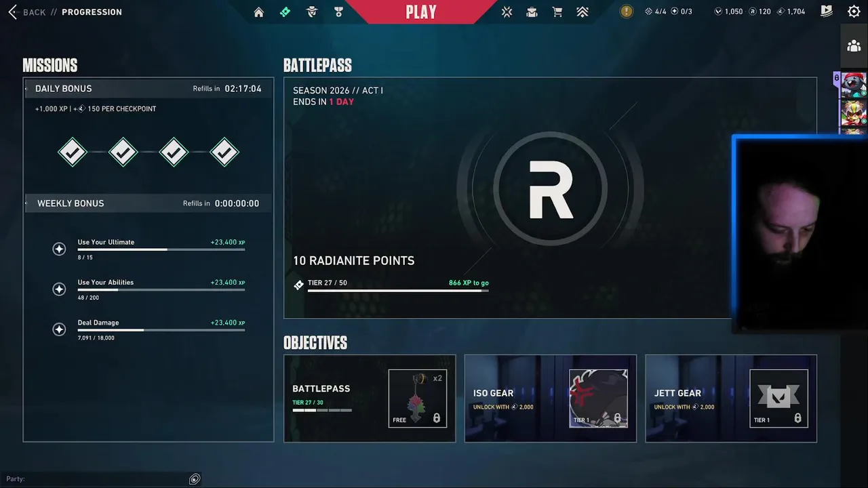The height and width of the screenshot is (488, 868).
Task: Click the back arrow
Action: (x=12, y=12)
